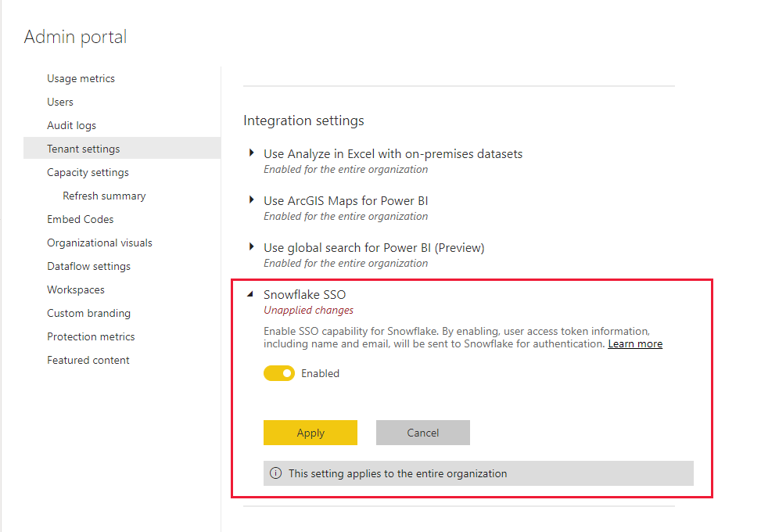Viewport: 779px width, 532px height.
Task: Click the info icon on the organization notice
Action: [275, 473]
